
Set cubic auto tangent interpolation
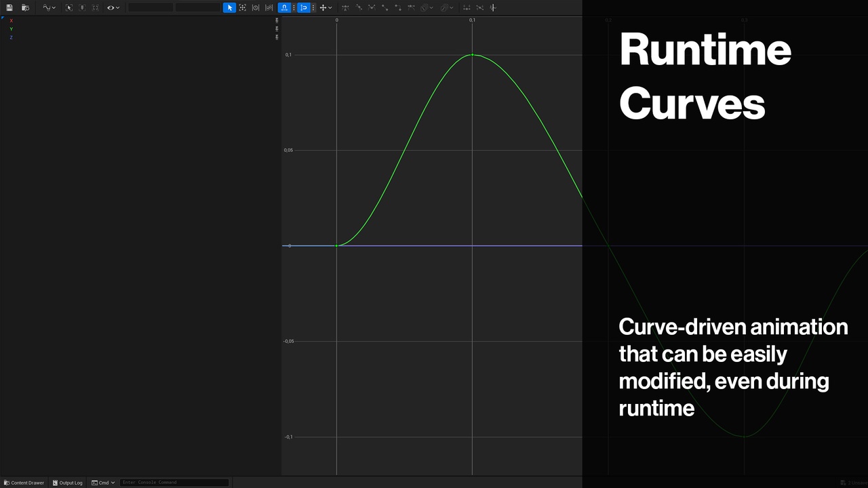(x=346, y=7)
